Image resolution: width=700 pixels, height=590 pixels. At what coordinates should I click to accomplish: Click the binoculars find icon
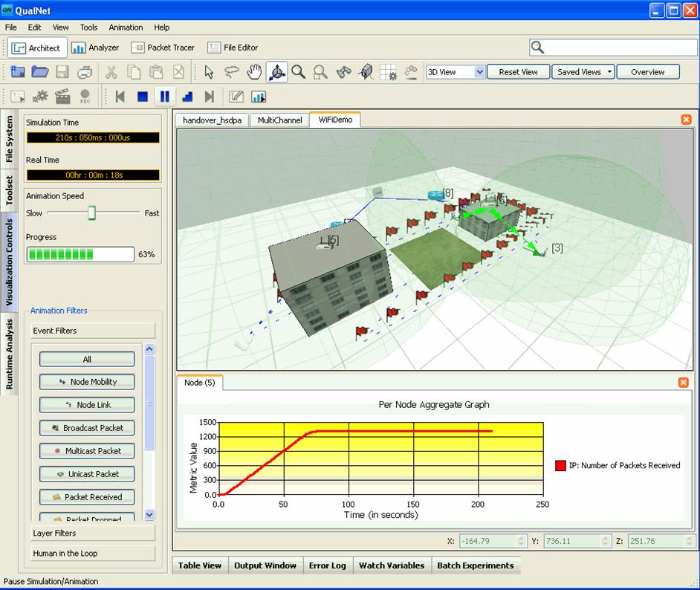click(343, 72)
